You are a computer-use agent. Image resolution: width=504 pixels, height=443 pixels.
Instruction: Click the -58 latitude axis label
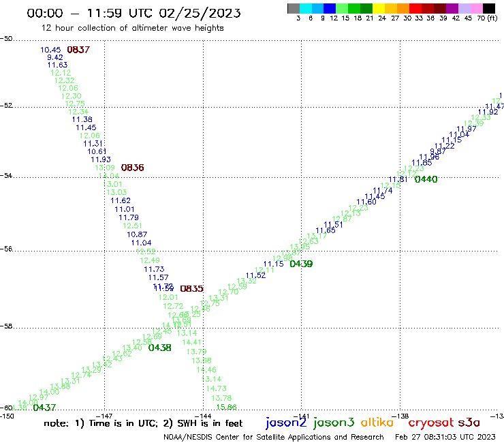[x=6, y=326]
